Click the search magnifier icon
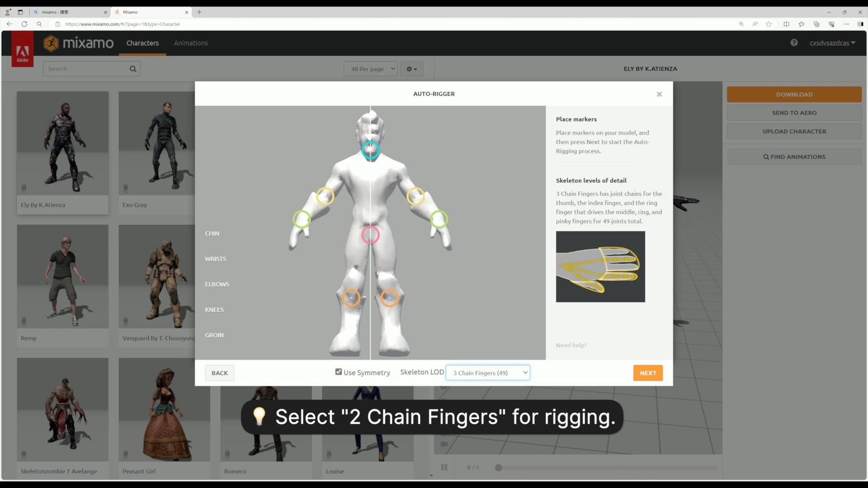Image resolution: width=868 pixels, height=488 pixels. pos(133,68)
